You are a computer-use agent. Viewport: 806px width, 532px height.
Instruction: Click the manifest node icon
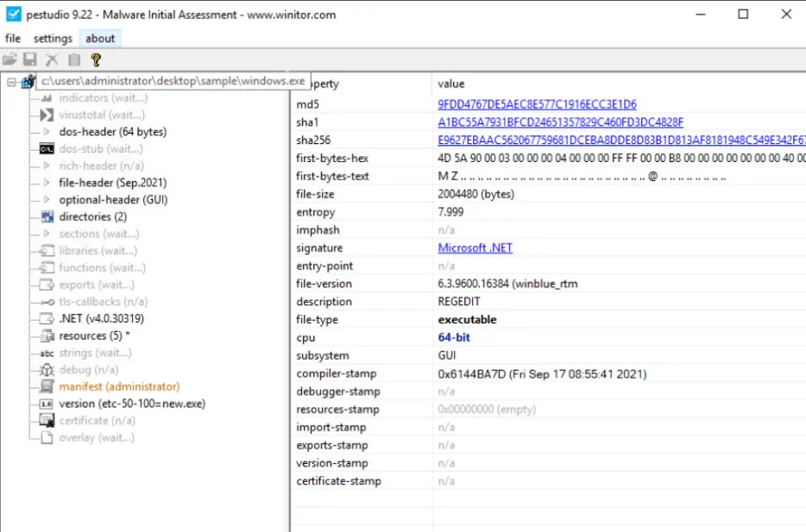[47, 386]
